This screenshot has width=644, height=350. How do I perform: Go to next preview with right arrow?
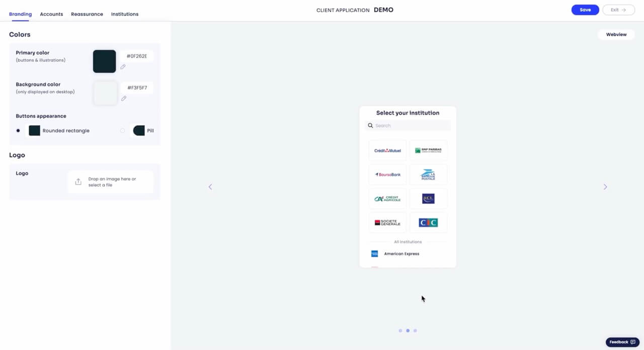(605, 187)
